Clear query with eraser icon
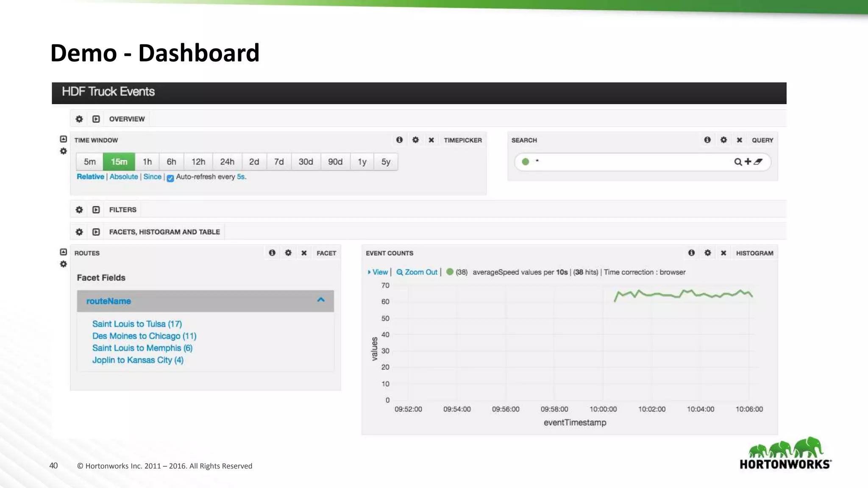 [758, 161]
